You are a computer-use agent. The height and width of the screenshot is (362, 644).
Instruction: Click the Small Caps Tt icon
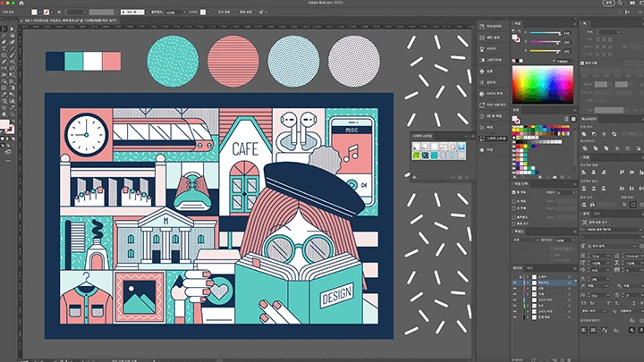tap(592, 303)
